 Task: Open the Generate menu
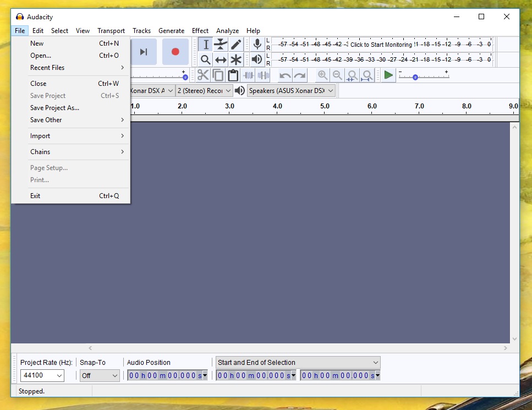coord(171,31)
